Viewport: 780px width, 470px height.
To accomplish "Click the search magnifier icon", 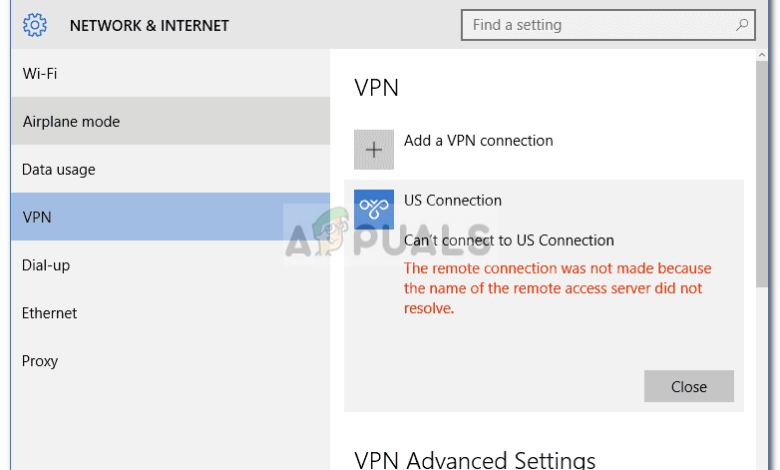I will click(742, 25).
